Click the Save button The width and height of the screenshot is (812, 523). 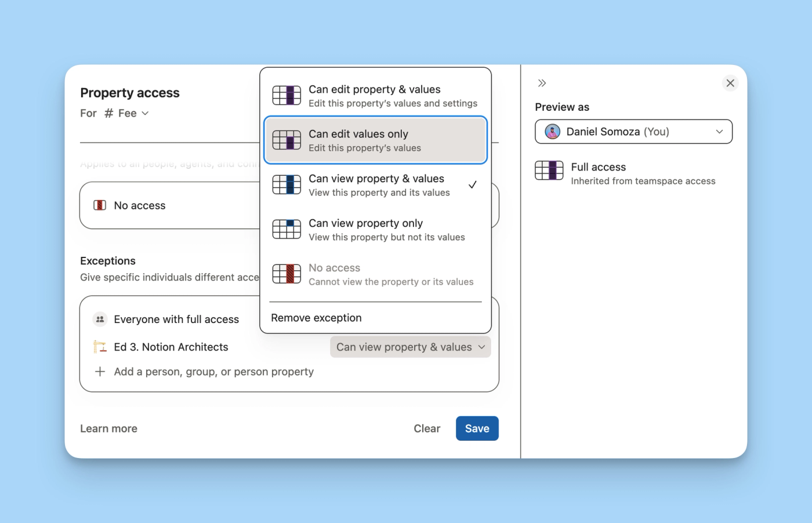[x=477, y=428]
